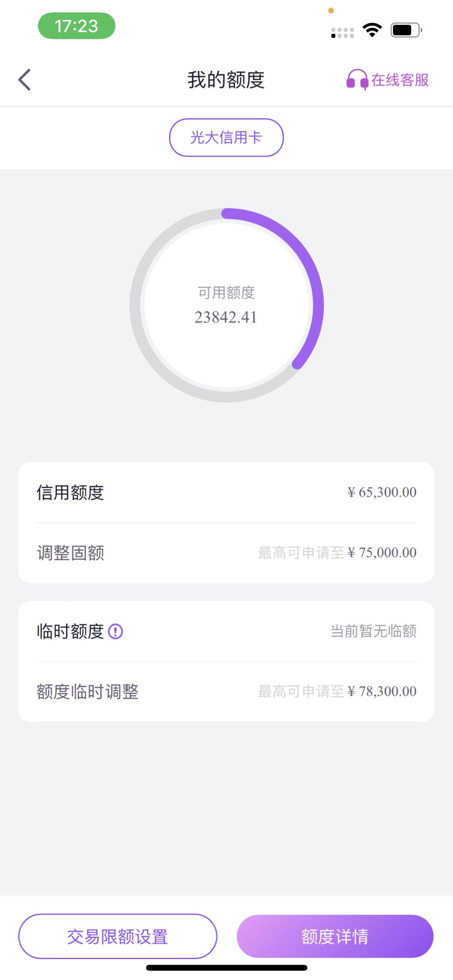The height and width of the screenshot is (980, 453).
Task: Open the headset customer service icon
Action: (x=357, y=79)
